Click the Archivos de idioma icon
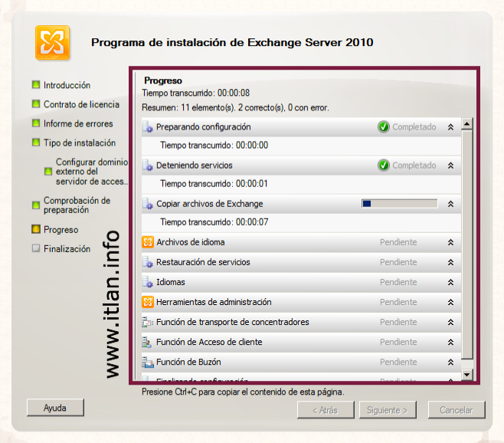 pos(149,242)
